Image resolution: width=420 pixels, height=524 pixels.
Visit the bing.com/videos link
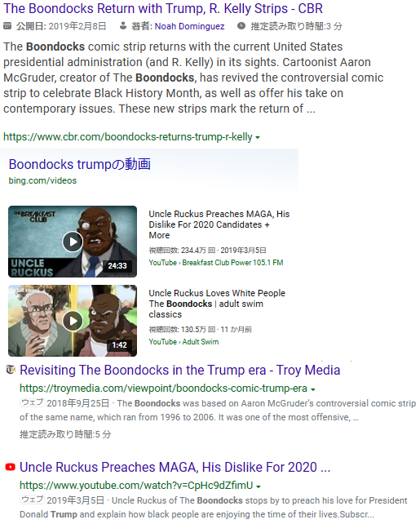(42, 180)
